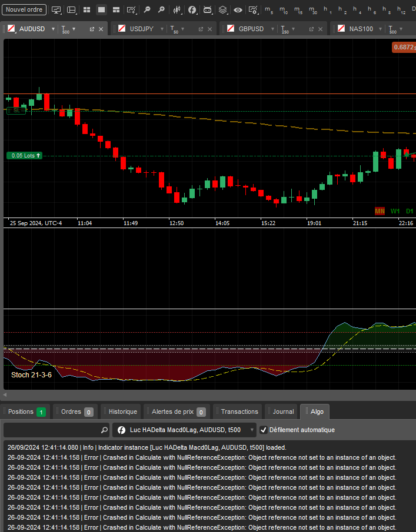Click the Algo log search field
416x532 pixels.
tap(56, 430)
